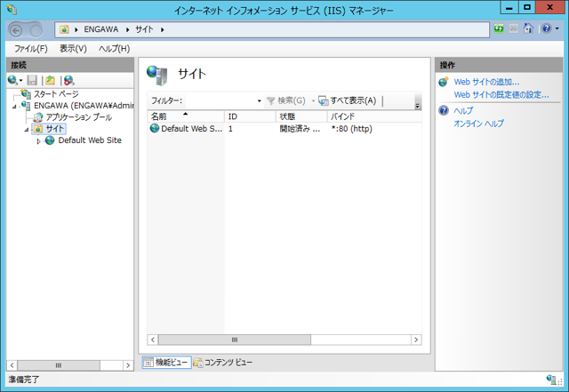Click the 開始済み status cell

(x=300, y=129)
